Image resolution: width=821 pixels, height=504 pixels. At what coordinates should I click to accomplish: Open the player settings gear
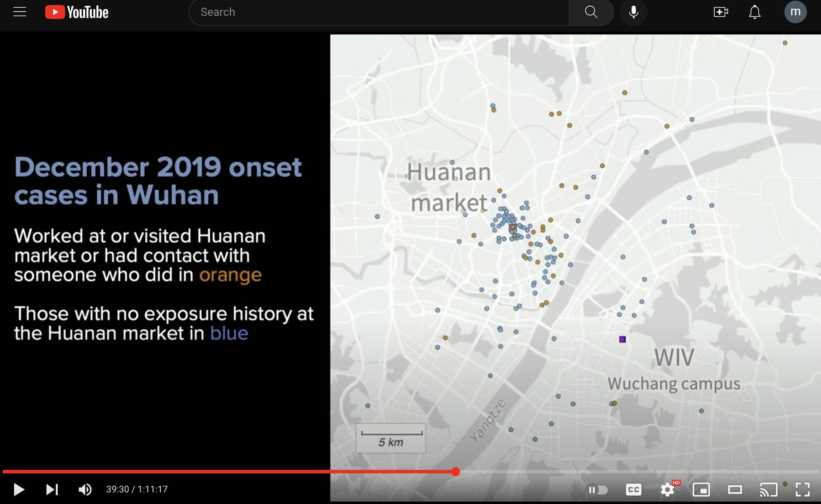point(667,489)
